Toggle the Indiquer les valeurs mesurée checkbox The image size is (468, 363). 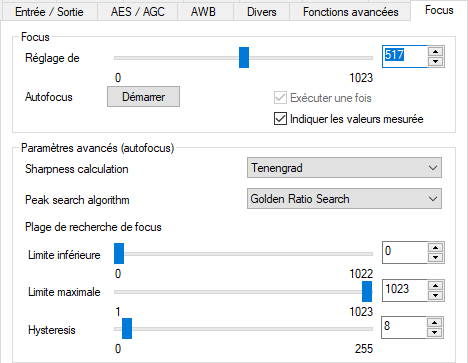coord(280,119)
